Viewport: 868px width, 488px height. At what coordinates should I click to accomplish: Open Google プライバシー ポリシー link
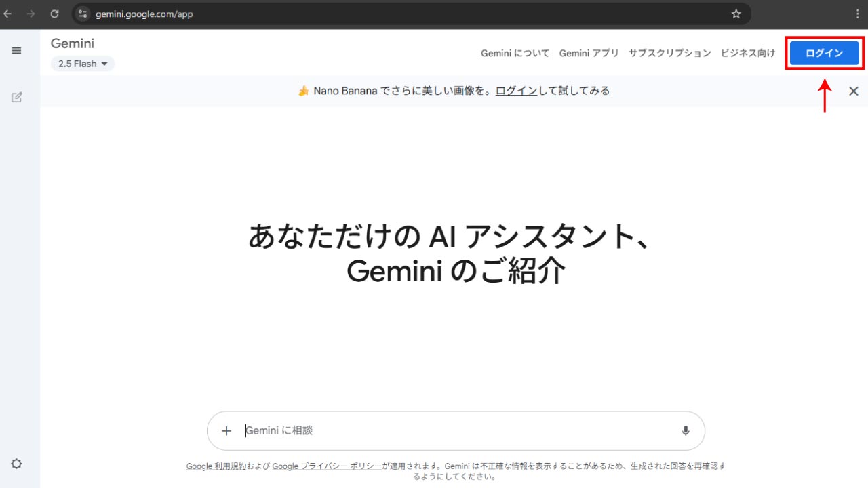327,466
